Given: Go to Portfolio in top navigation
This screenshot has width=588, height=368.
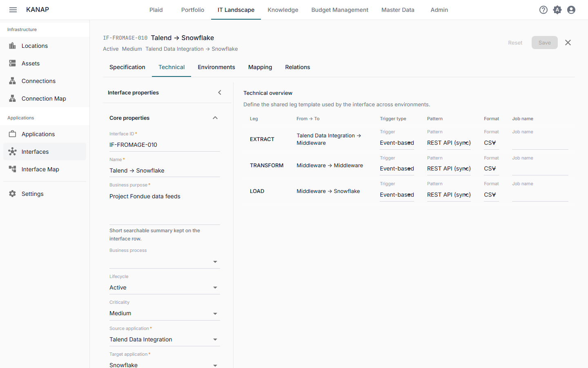Looking at the screenshot, I should [193, 10].
